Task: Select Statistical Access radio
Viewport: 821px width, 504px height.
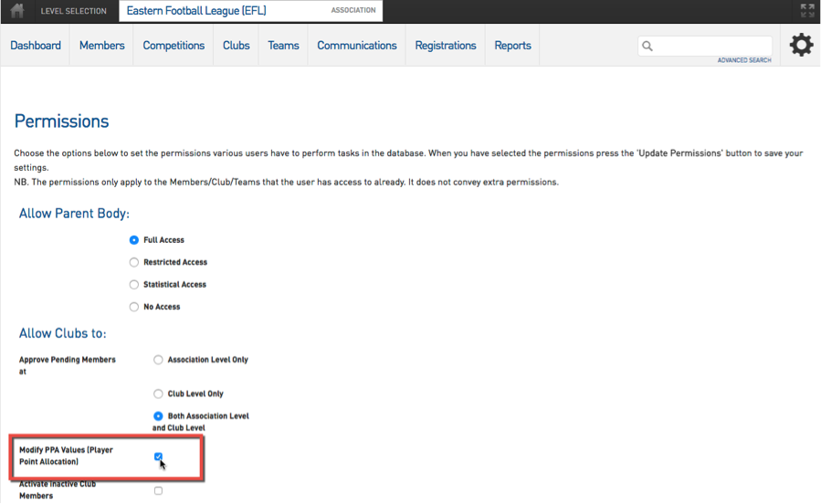Action: [x=134, y=284]
